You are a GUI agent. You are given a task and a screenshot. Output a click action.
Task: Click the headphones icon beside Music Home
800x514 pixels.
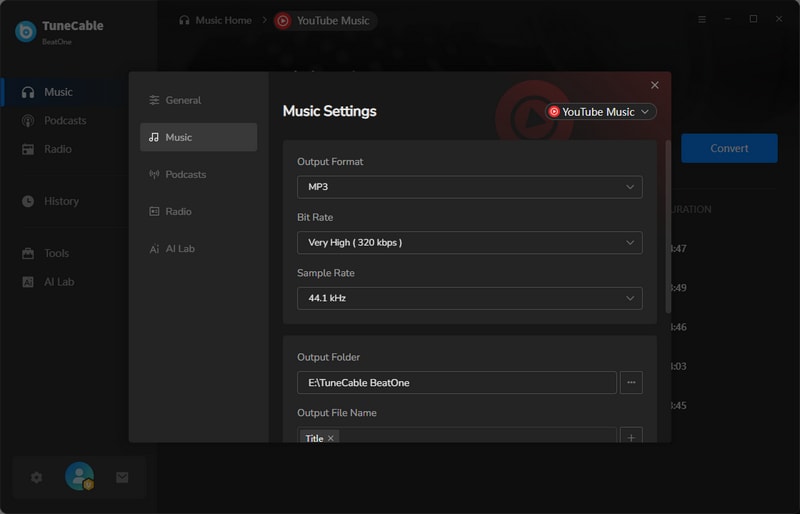pos(184,20)
